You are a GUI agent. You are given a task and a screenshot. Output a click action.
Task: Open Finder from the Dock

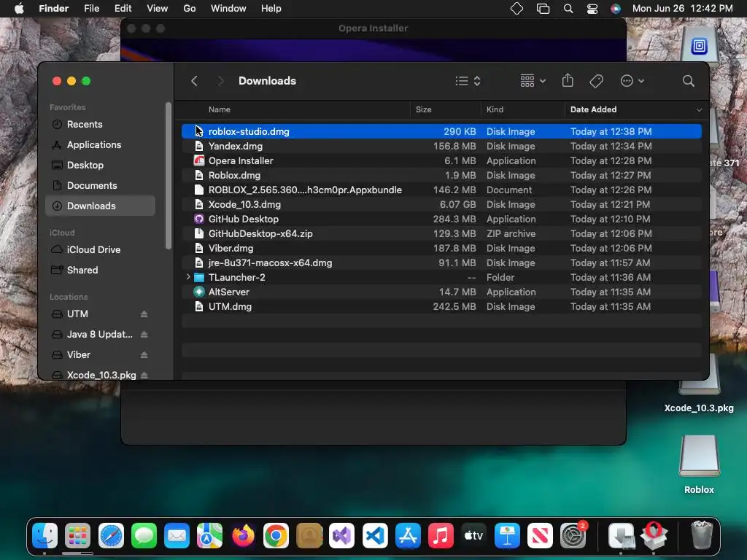click(44, 536)
